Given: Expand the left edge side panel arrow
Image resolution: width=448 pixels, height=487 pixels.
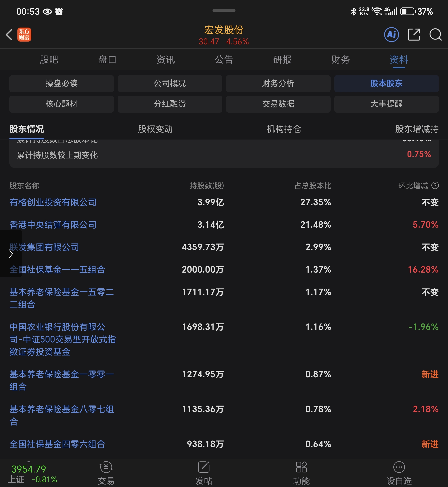Looking at the screenshot, I should 11,253.
